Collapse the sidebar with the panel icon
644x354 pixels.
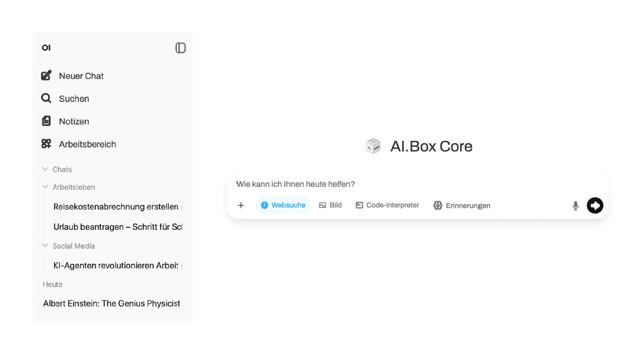pos(180,48)
